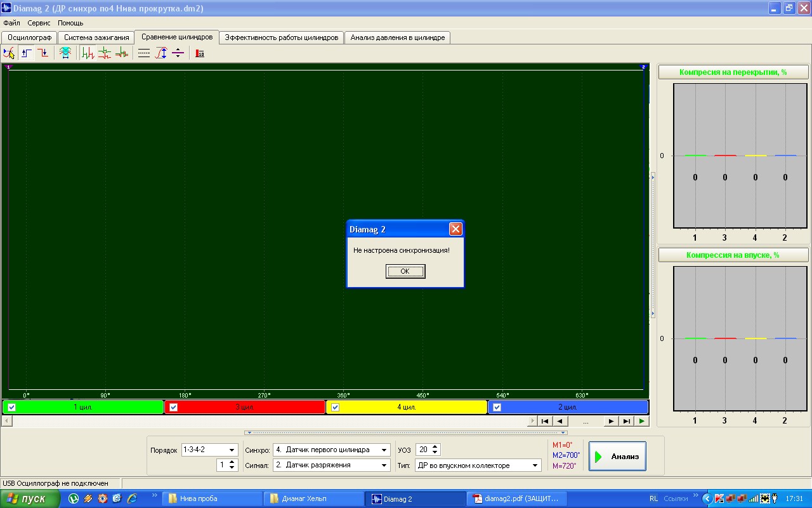Click the cyan waveform width measurement icon
812x508 pixels.
point(65,53)
